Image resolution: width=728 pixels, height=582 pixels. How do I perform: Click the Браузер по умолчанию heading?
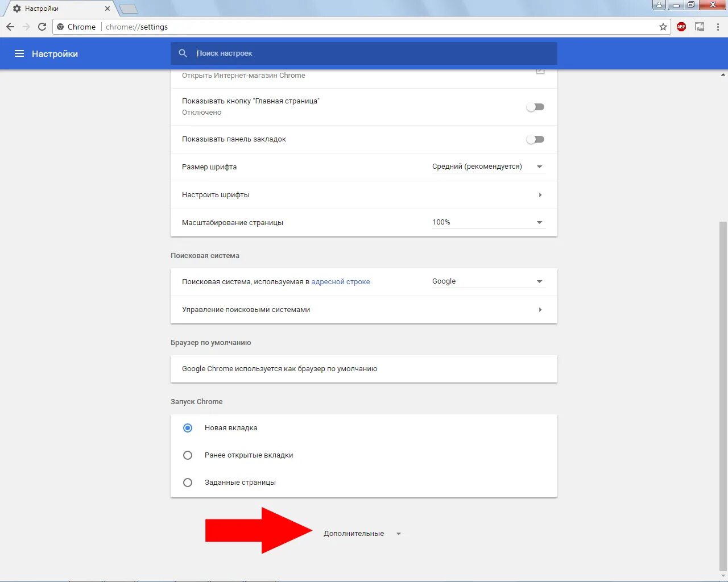pyautogui.click(x=210, y=343)
